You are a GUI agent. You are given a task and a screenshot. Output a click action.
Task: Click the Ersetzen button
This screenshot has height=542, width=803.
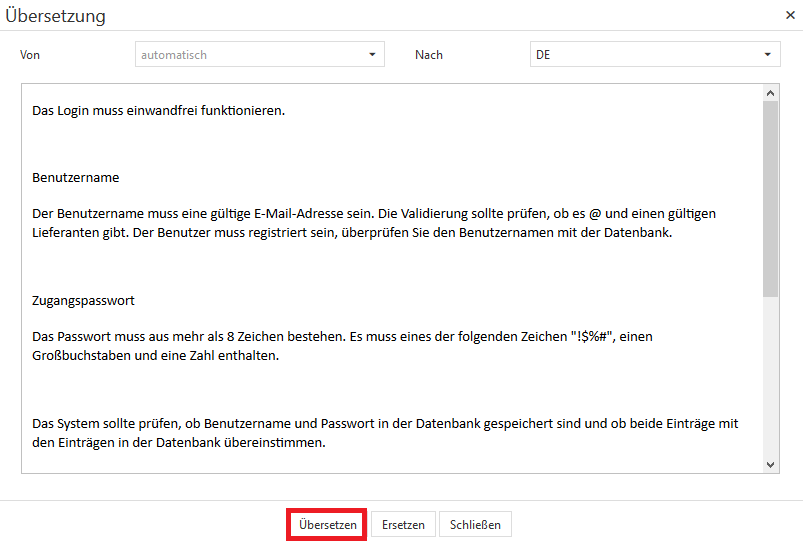tap(403, 525)
